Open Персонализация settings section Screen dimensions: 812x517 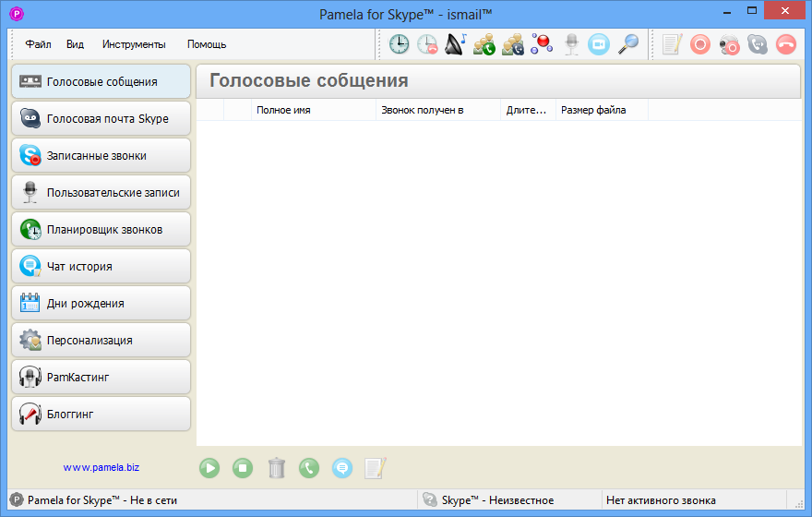(x=101, y=341)
